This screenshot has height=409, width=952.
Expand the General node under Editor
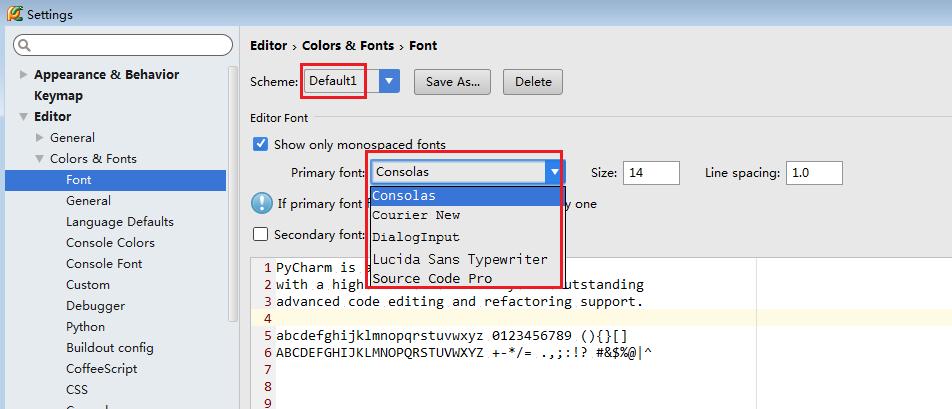pyautogui.click(x=40, y=138)
